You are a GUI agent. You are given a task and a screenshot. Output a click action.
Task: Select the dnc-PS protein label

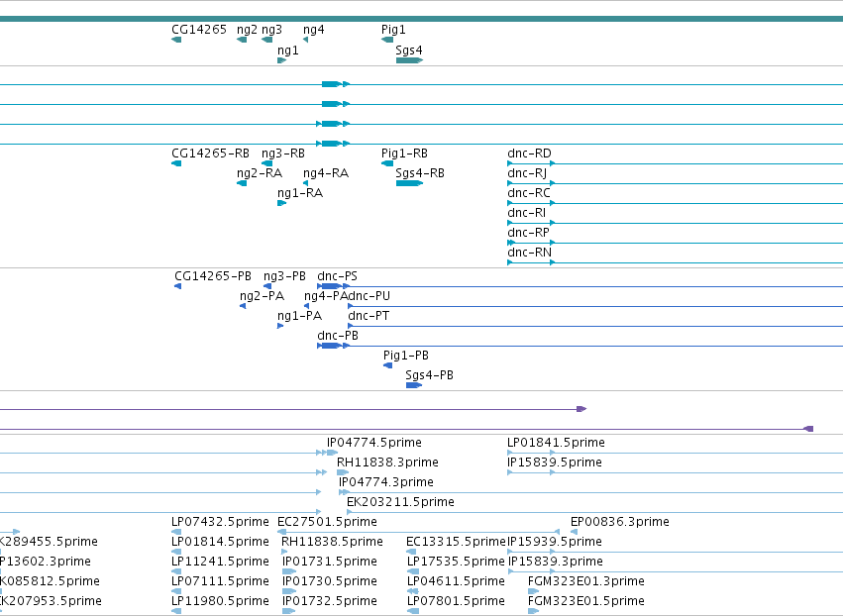[x=337, y=276]
